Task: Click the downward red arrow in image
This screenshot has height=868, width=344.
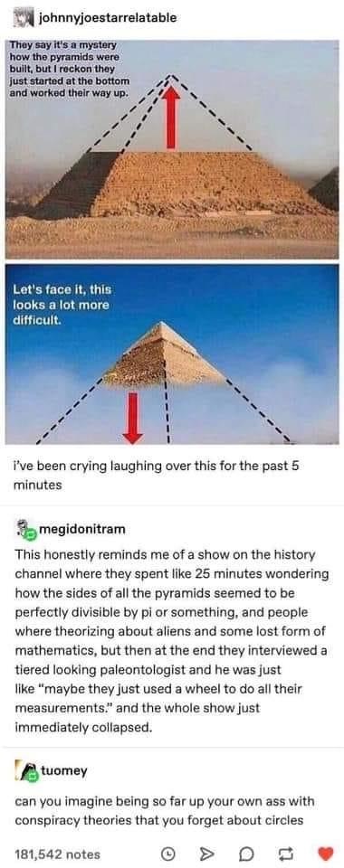Action: pos(132,417)
